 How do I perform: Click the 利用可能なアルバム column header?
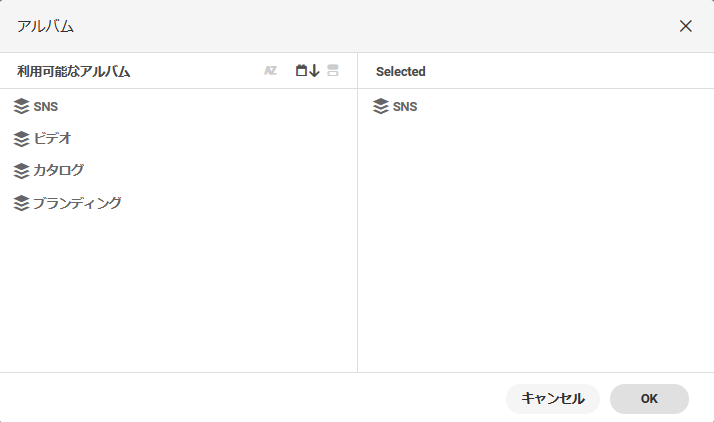coord(74,71)
